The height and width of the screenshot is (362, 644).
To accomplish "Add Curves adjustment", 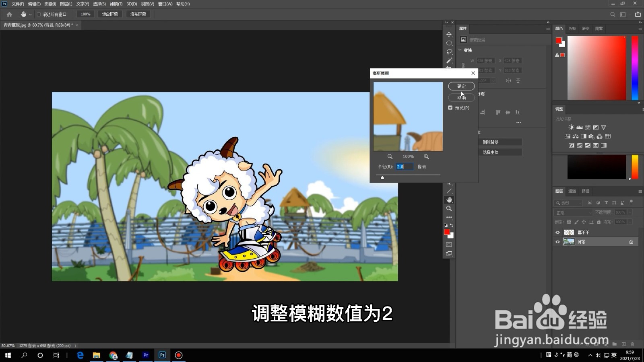I will tap(588, 128).
